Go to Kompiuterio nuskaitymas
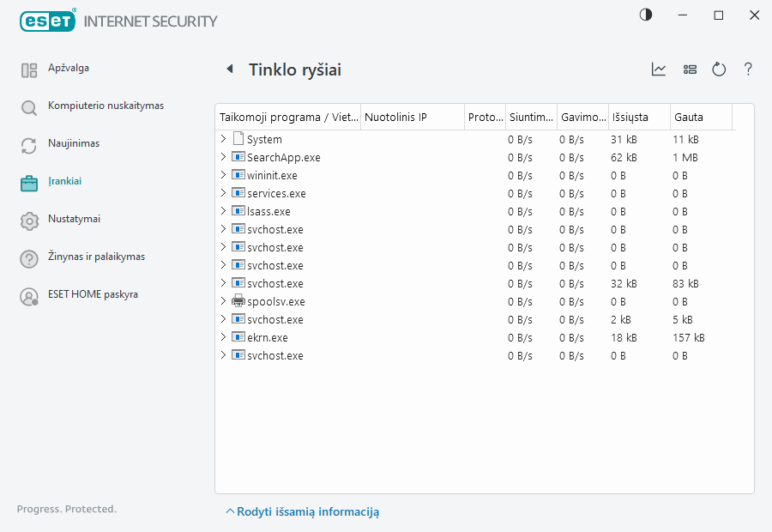Screen dimensions: 772x532 [106, 106]
